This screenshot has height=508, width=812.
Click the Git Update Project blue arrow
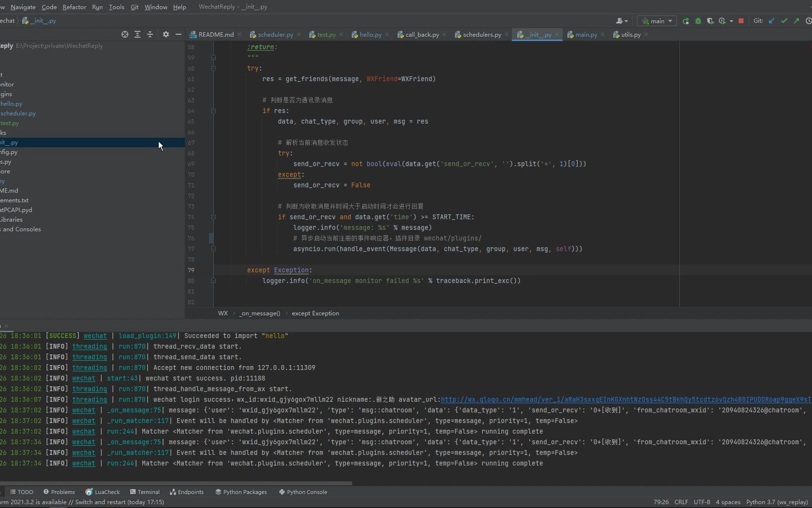pos(771,21)
